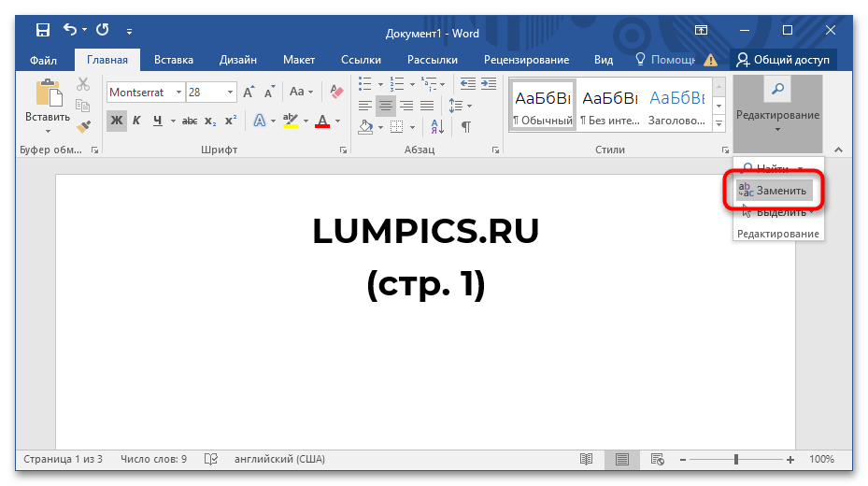Apply the Заголово... heading style
This screenshot has height=486, width=868.
click(676, 105)
